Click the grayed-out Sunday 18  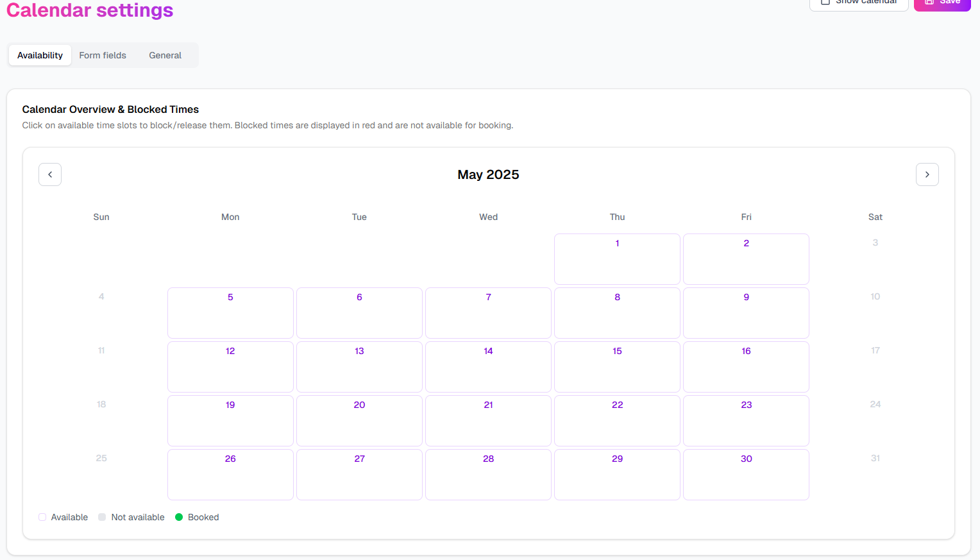point(101,404)
